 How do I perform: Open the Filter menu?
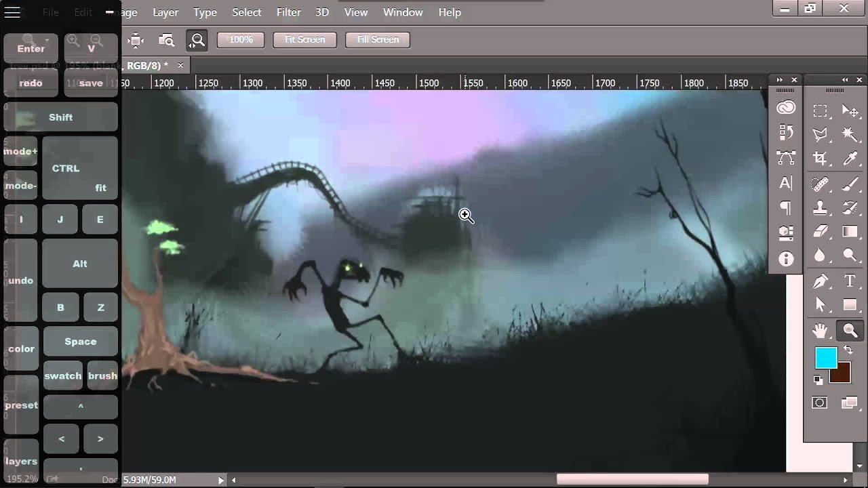(289, 12)
